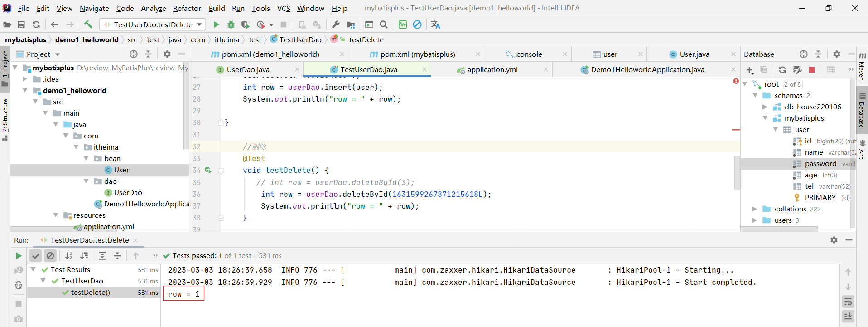Toggle showing passed tests in Run panel
Viewport: 868px width, 327px height.
[36, 256]
